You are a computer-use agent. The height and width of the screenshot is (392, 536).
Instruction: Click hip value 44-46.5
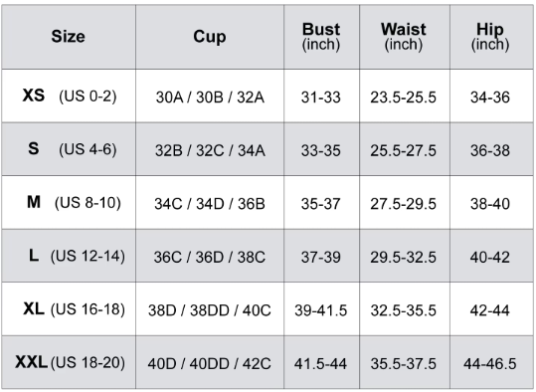pyautogui.click(x=491, y=362)
